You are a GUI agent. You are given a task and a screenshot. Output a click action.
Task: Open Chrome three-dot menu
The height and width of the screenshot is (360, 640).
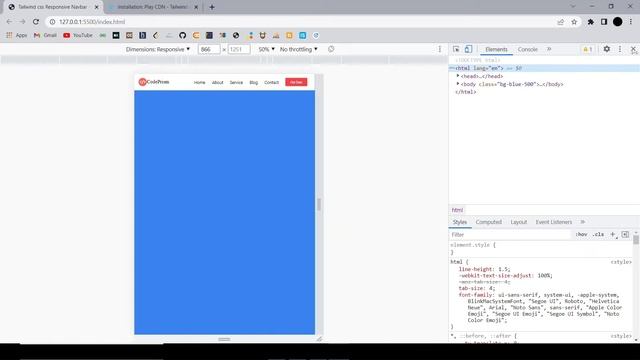[x=631, y=22]
